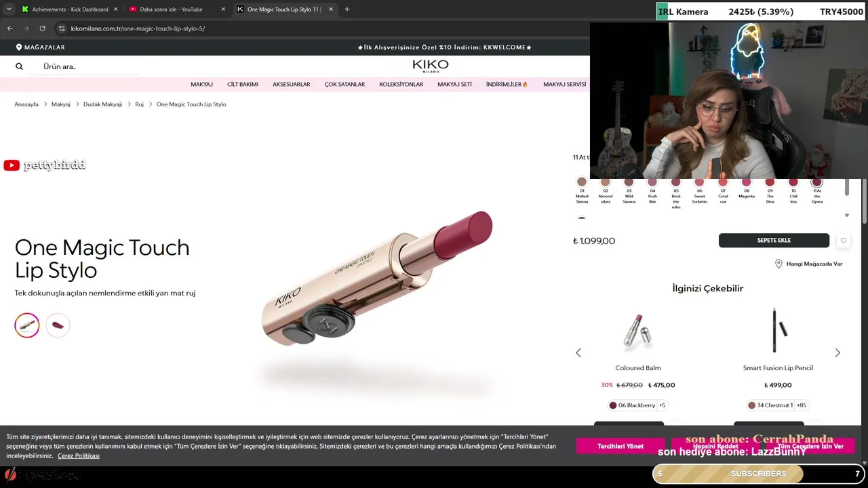
Task: Open the Çerez Politikası link
Action: (79, 455)
